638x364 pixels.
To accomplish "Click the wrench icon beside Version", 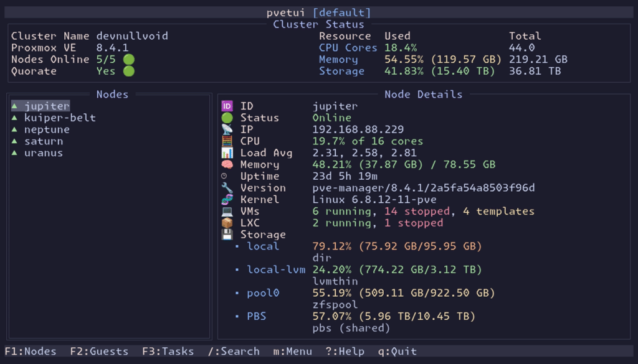I will click(227, 188).
